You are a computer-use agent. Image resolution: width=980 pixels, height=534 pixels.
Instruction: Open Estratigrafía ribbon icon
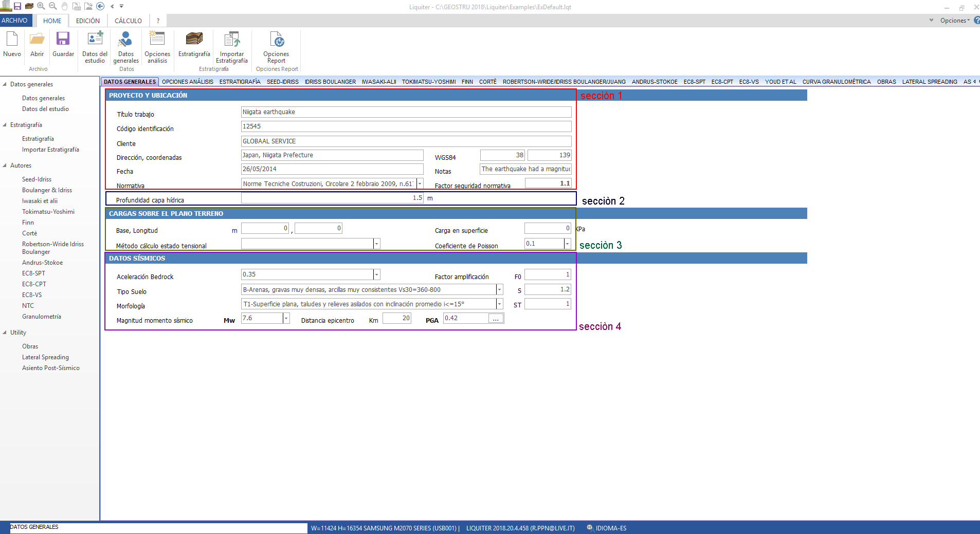coord(194,44)
